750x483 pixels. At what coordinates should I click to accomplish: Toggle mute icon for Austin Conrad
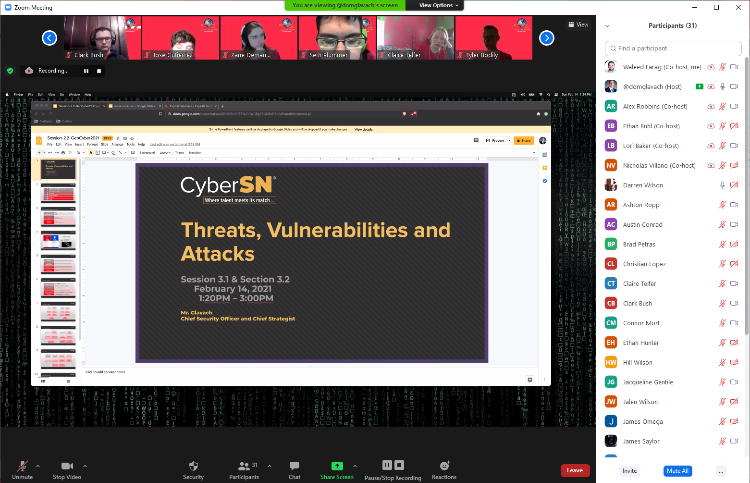point(722,224)
